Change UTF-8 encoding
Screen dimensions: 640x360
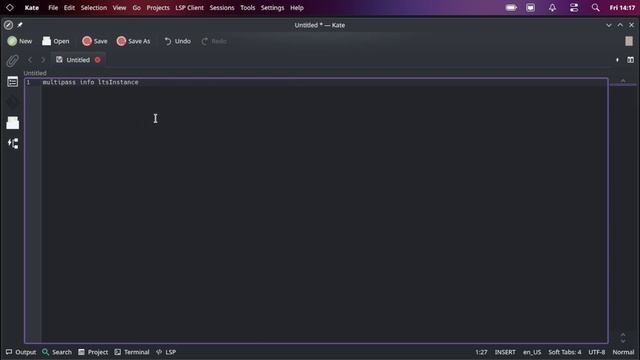[x=597, y=352]
